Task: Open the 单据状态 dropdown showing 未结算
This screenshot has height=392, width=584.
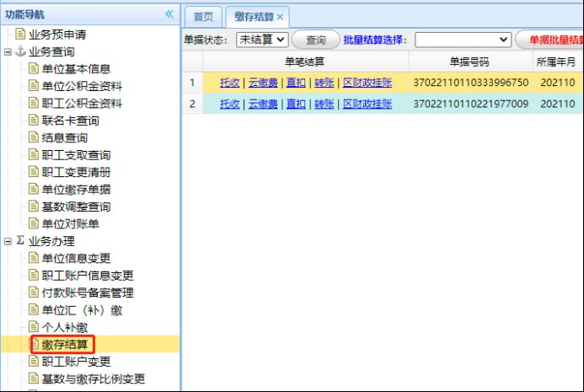Action: 262,40
